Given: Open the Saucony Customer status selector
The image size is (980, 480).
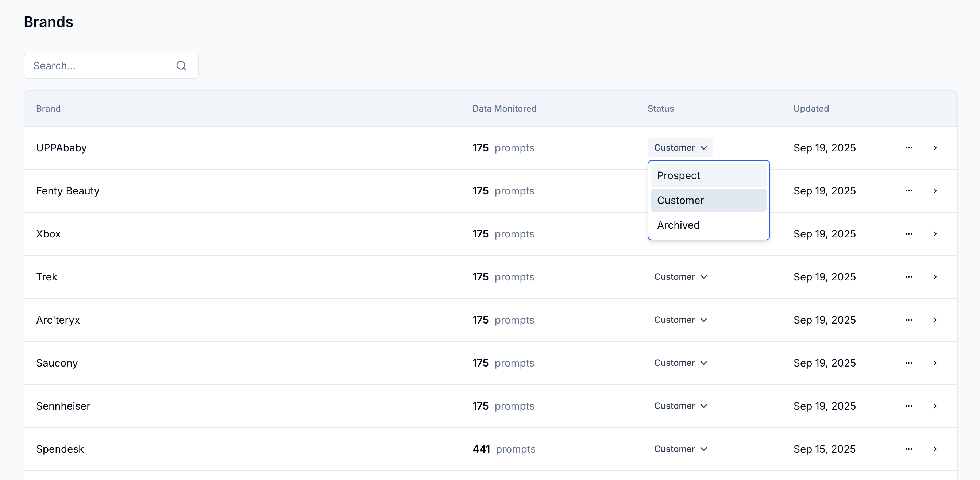Looking at the screenshot, I should (x=680, y=363).
